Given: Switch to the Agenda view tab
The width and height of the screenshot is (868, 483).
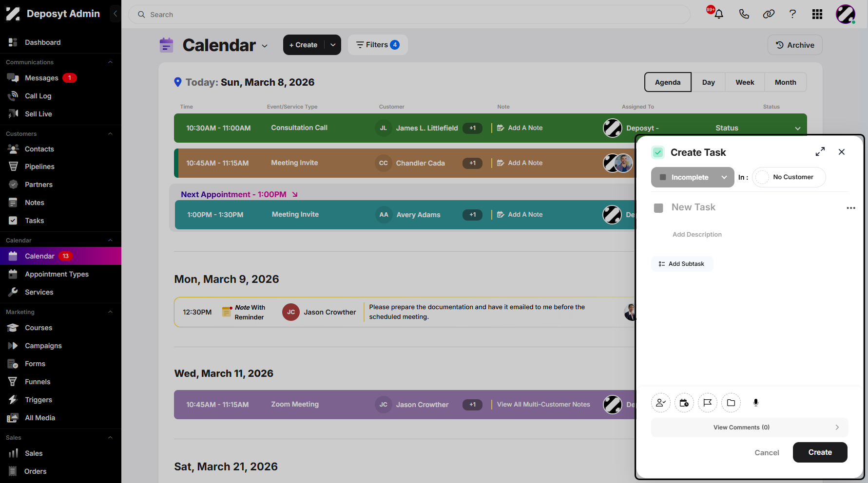Looking at the screenshot, I should 668,82.
